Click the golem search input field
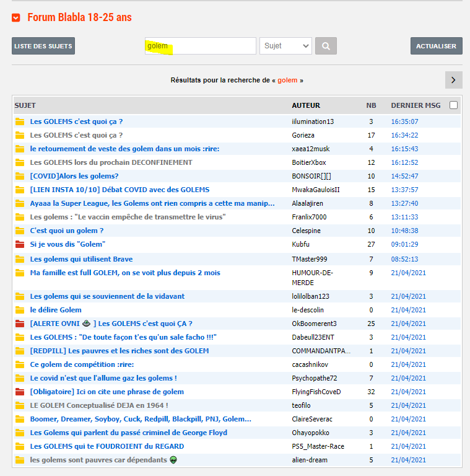Viewport: 470px width, 476px height. (x=200, y=46)
